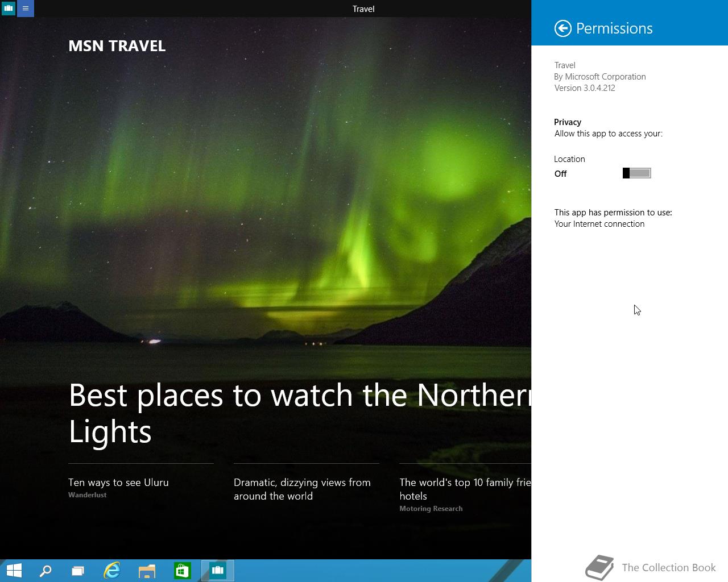Image resolution: width=728 pixels, height=582 pixels.
Task: Open the Travel app icon menu in title bar
Action: point(9,9)
